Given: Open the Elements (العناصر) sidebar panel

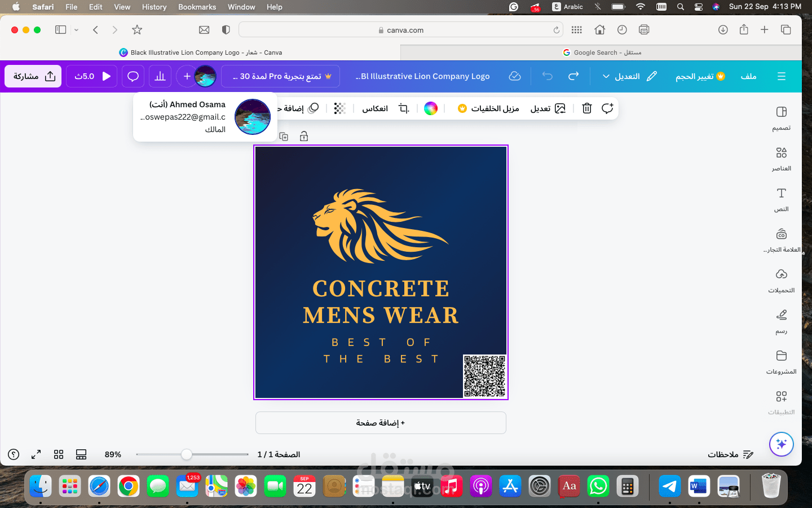Looking at the screenshot, I should point(781,159).
